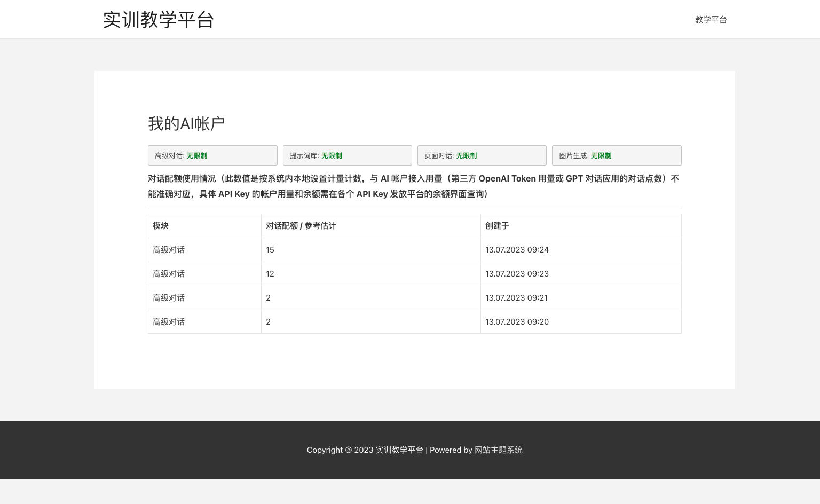820x504 pixels.
Task: Click the 模块 column header
Action: pyautogui.click(x=161, y=226)
